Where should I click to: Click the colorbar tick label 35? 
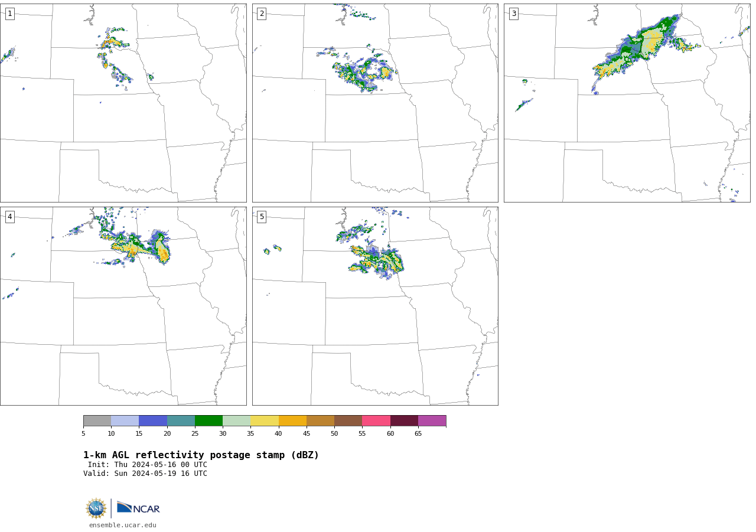tap(250, 434)
